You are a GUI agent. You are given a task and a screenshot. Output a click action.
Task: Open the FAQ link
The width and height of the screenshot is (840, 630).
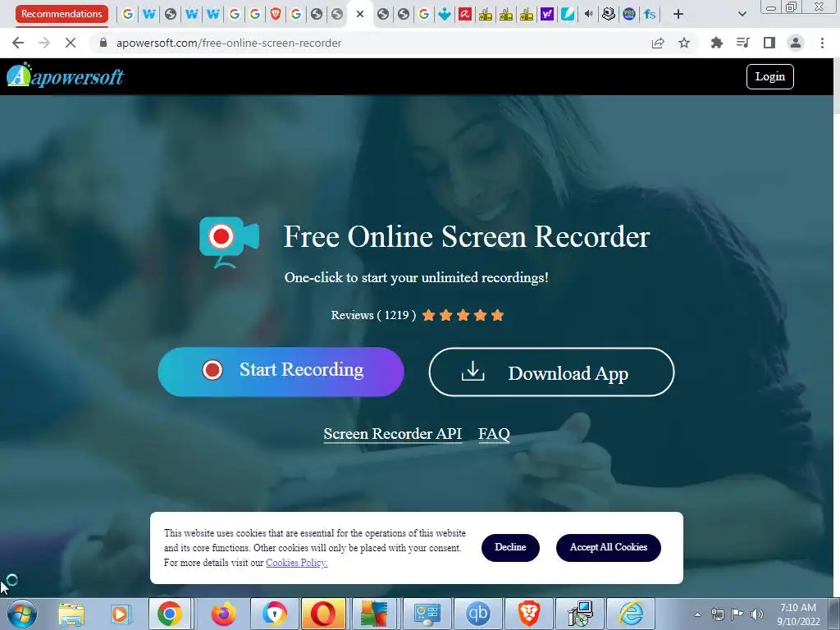(x=494, y=433)
